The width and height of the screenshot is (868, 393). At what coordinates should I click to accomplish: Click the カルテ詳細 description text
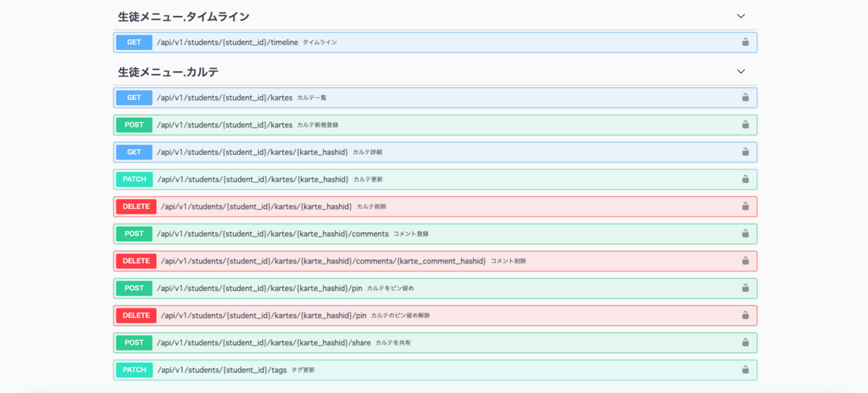tap(367, 152)
